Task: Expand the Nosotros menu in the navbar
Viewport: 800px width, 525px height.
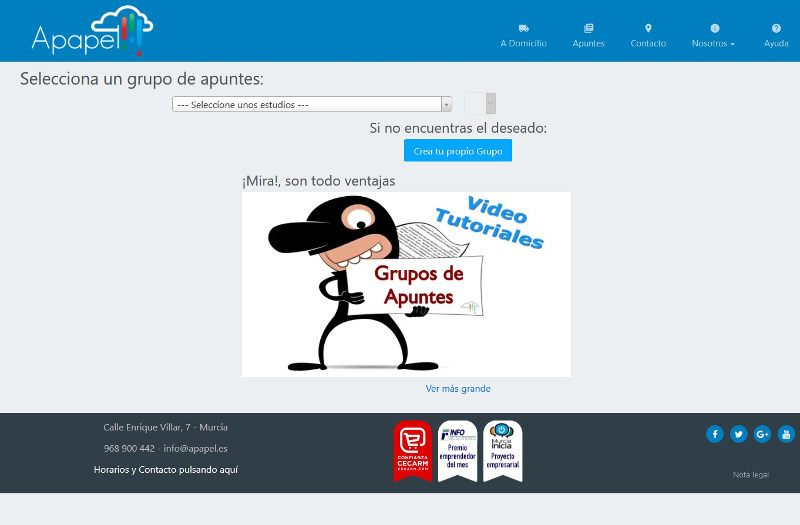Action: [713, 43]
